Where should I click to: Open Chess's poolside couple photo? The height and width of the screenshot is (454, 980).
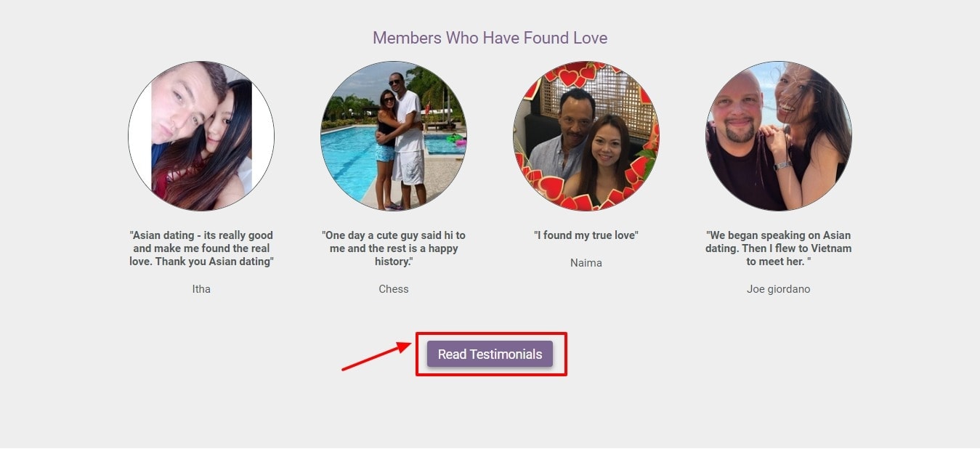point(393,136)
